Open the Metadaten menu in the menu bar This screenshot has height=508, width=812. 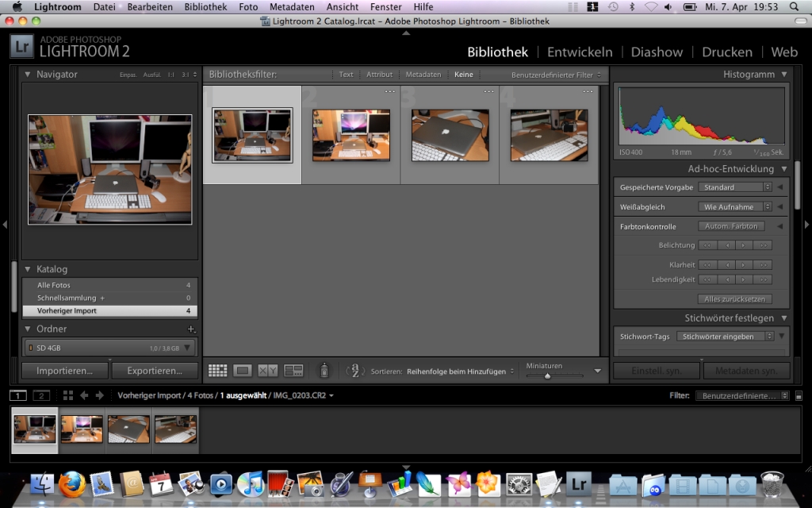(x=292, y=6)
